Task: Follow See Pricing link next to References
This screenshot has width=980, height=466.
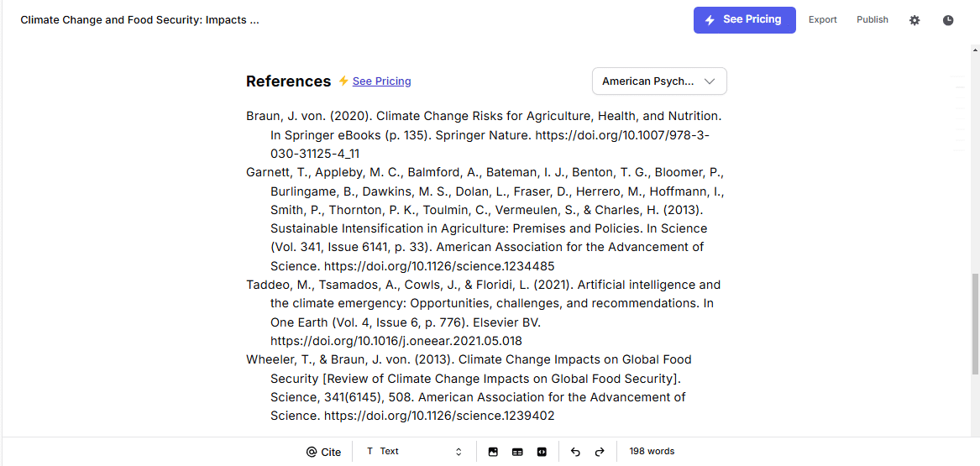Action: [382, 81]
